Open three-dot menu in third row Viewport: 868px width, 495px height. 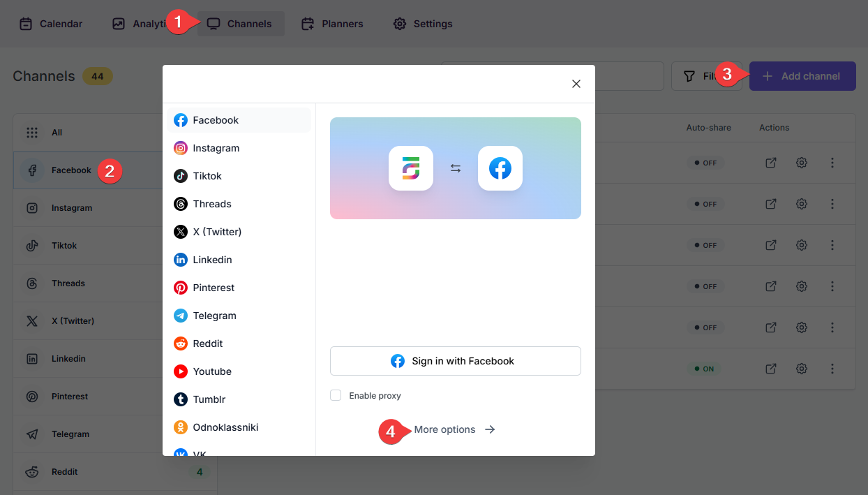[832, 245]
